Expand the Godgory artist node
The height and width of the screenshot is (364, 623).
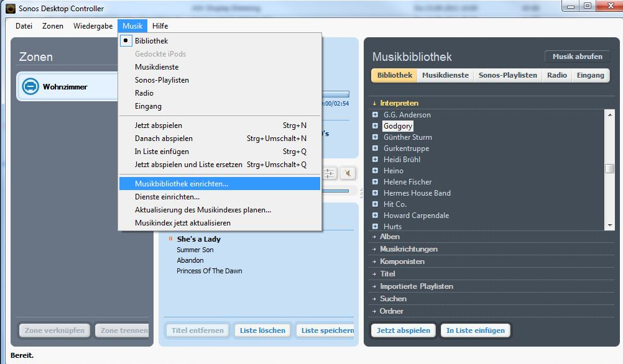375,126
